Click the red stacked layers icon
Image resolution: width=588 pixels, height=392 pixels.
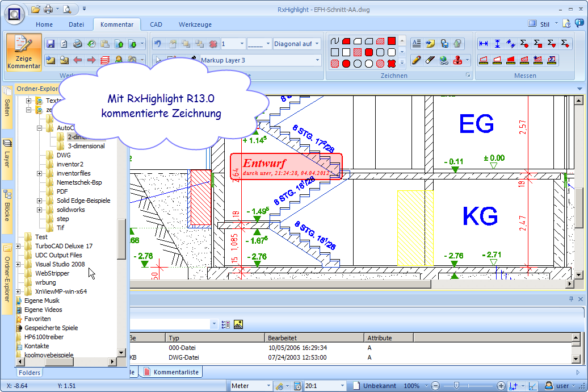[105, 60]
